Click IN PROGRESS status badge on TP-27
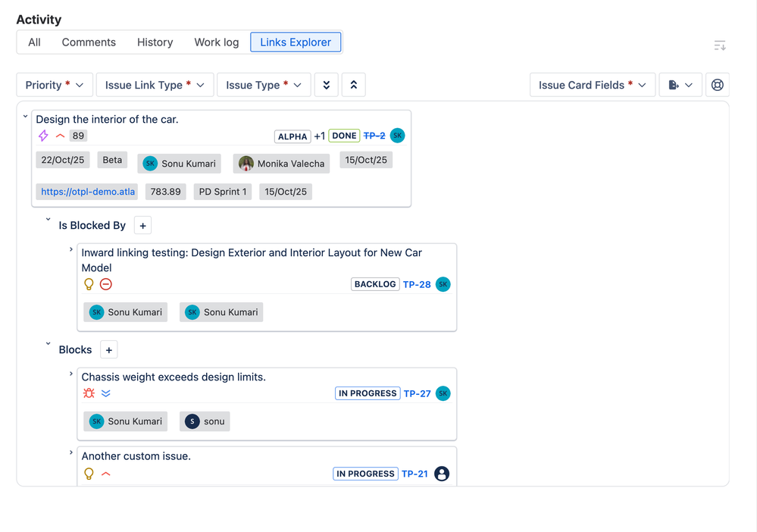Image resolution: width=757 pixels, height=532 pixels. pos(368,393)
